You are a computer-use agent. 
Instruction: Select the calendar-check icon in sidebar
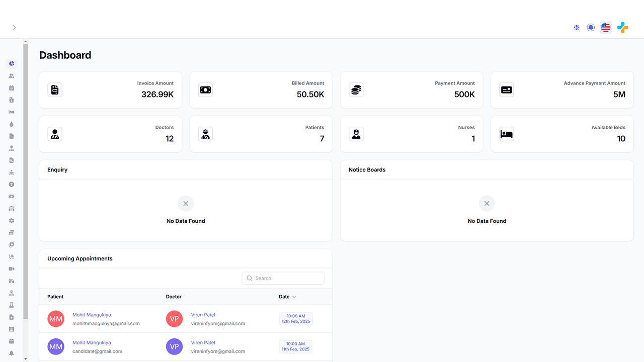12,88
